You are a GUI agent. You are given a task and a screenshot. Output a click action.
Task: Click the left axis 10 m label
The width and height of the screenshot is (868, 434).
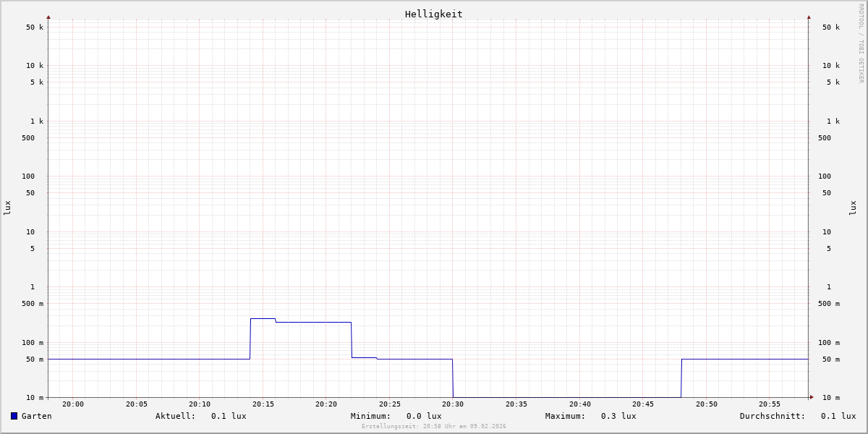point(35,398)
